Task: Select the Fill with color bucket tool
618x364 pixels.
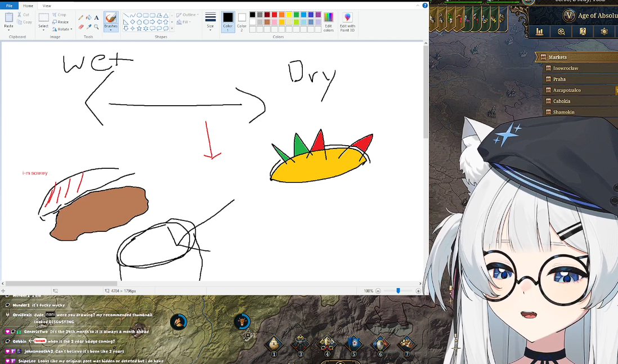Action: (x=89, y=18)
